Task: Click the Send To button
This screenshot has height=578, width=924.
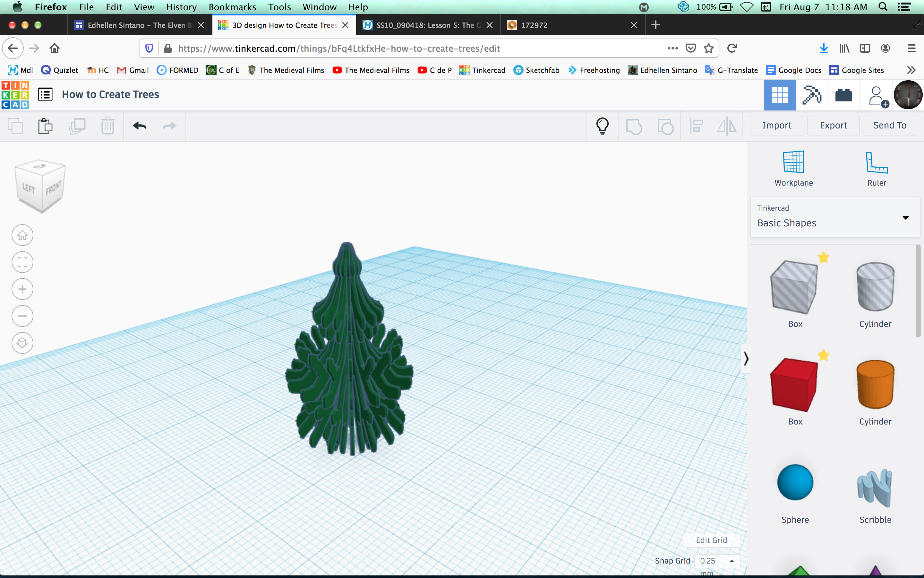Action: point(890,126)
